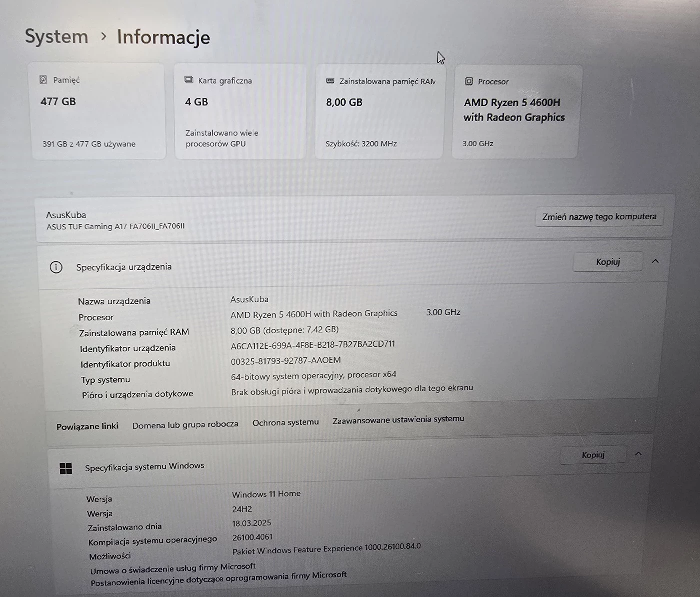Click the Procesor chip icon
Image resolution: width=700 pixels, height=597 pixels.
click(469, 81)
